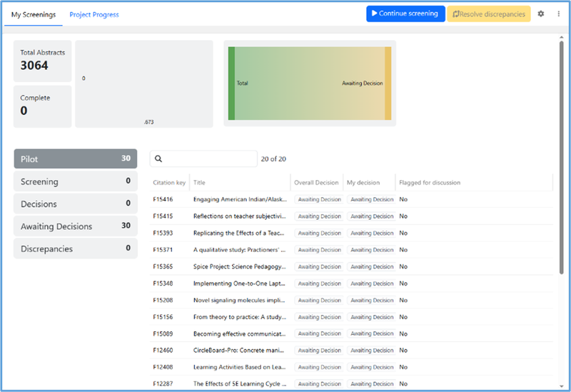Open the settings gear icon

pyautogui.click(x=541, y=14)
